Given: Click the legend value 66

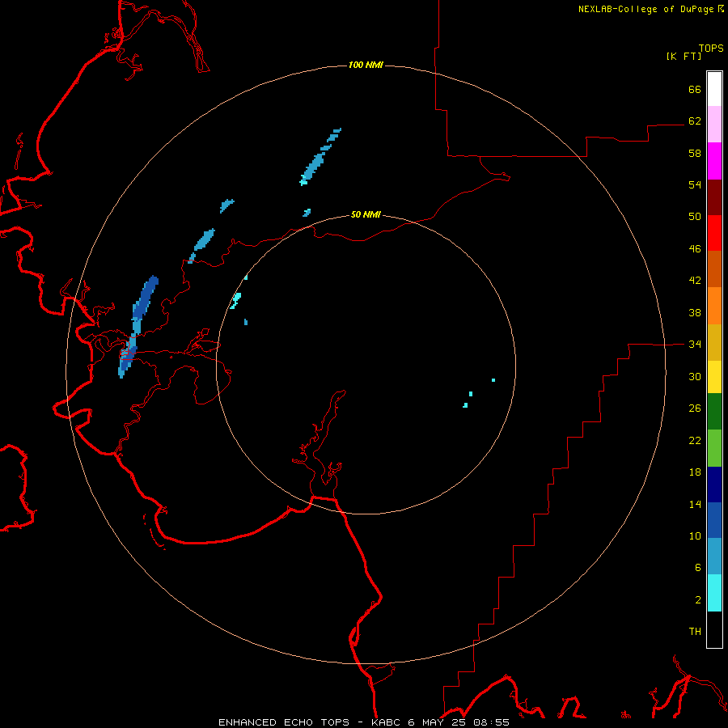Looking at the screenshot, I should [x=695, y=89].
